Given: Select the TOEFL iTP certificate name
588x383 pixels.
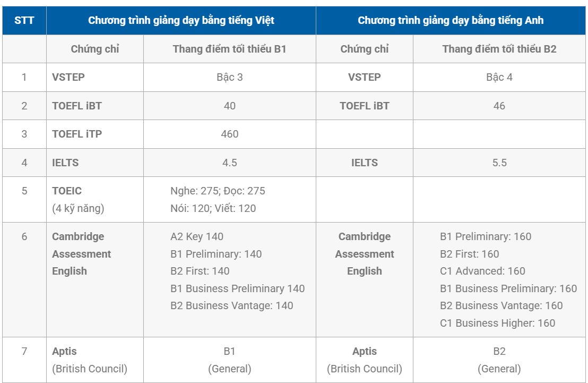Looking at the screenshot, I should click(x=77, y=134).
